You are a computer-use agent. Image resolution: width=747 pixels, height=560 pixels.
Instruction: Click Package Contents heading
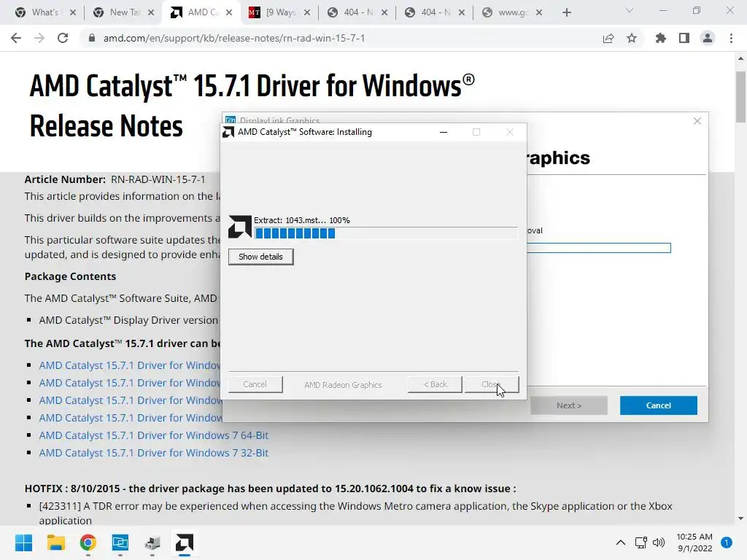pos(70,276)
